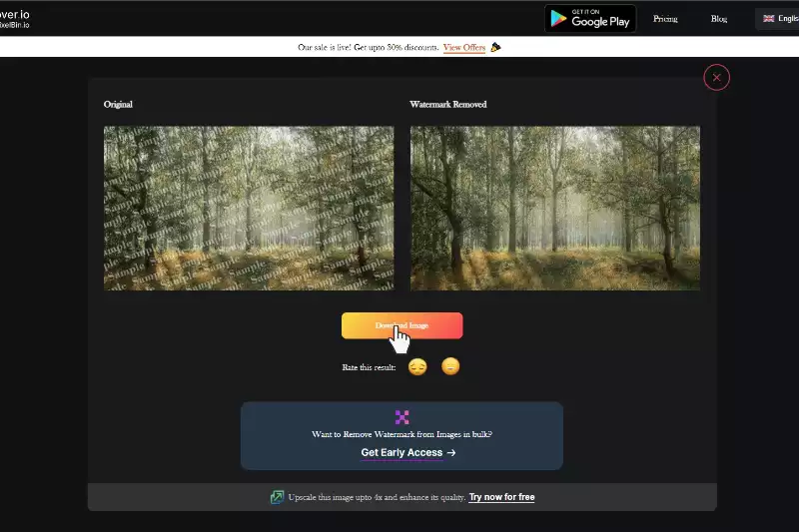Click the Get it on Google Play badge

(x=590, y=18)
